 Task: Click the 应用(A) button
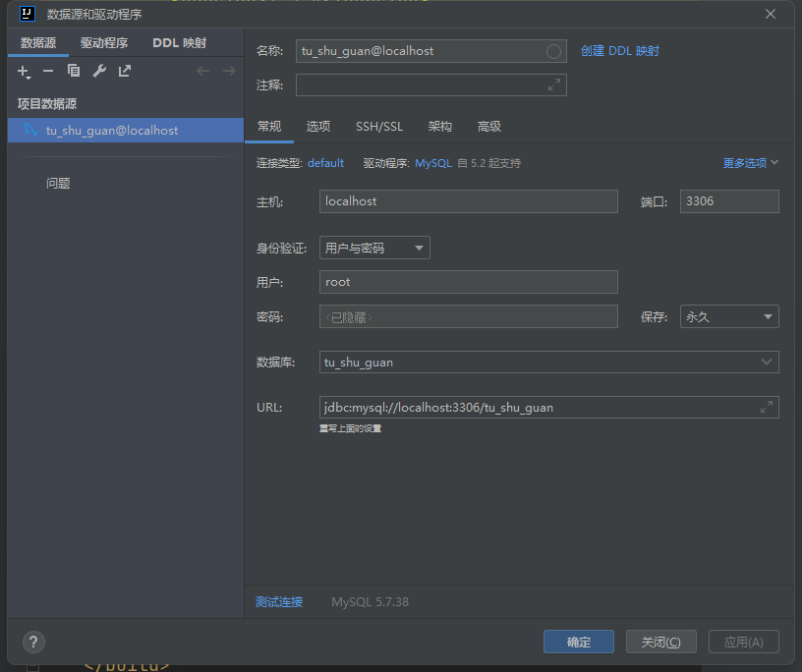(x=744, y=642)
